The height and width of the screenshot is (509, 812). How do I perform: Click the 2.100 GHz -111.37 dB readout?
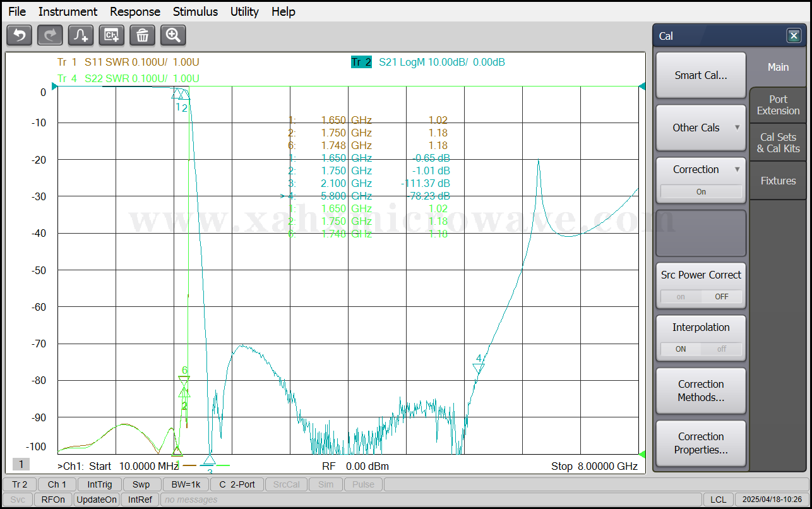click(369, 183)
